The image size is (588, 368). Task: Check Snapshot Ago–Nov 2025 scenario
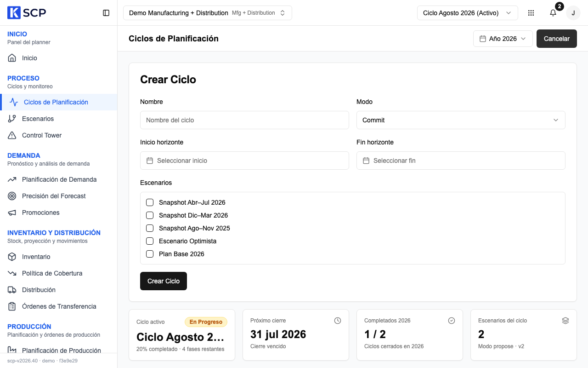(150, 228)
